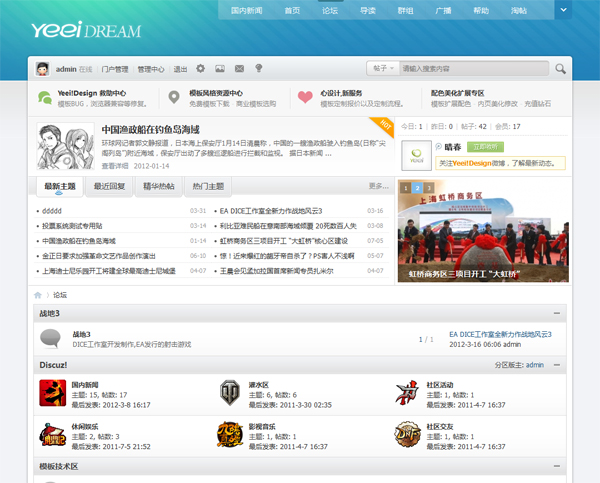Click the pink heart service icon

pos(305,97)
